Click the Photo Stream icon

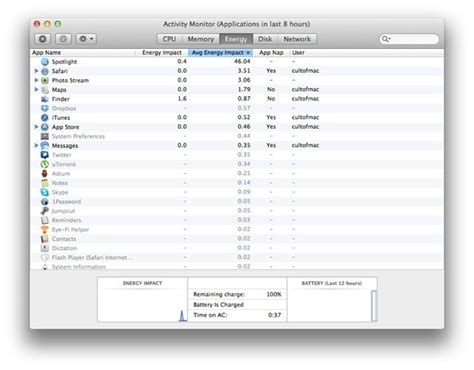click(x=45, y=81)
